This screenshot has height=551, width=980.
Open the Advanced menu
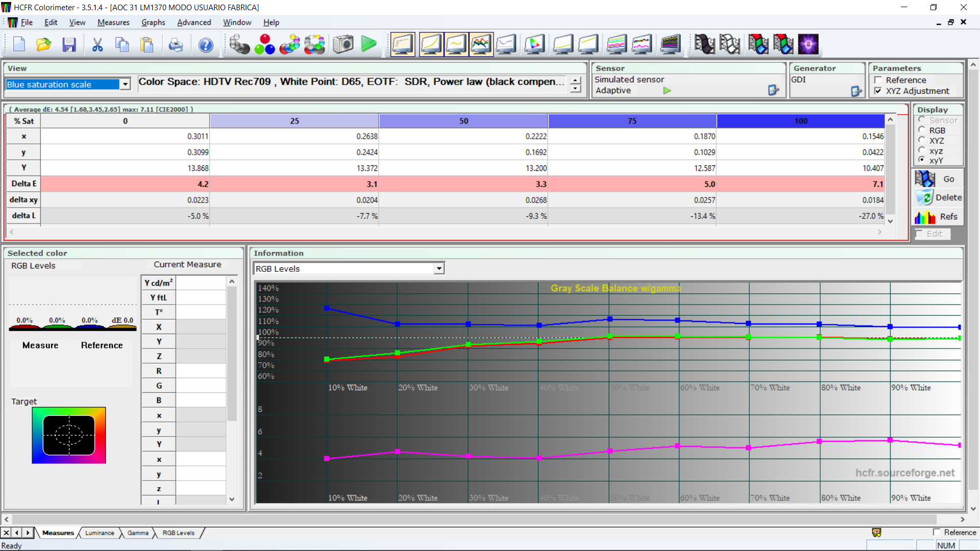coord(194,22)
